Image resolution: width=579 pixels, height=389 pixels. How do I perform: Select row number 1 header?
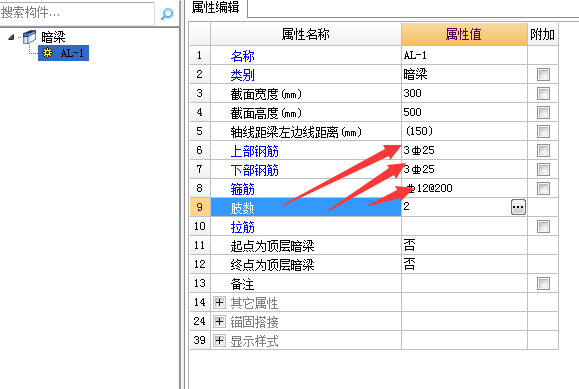(200, 55)
